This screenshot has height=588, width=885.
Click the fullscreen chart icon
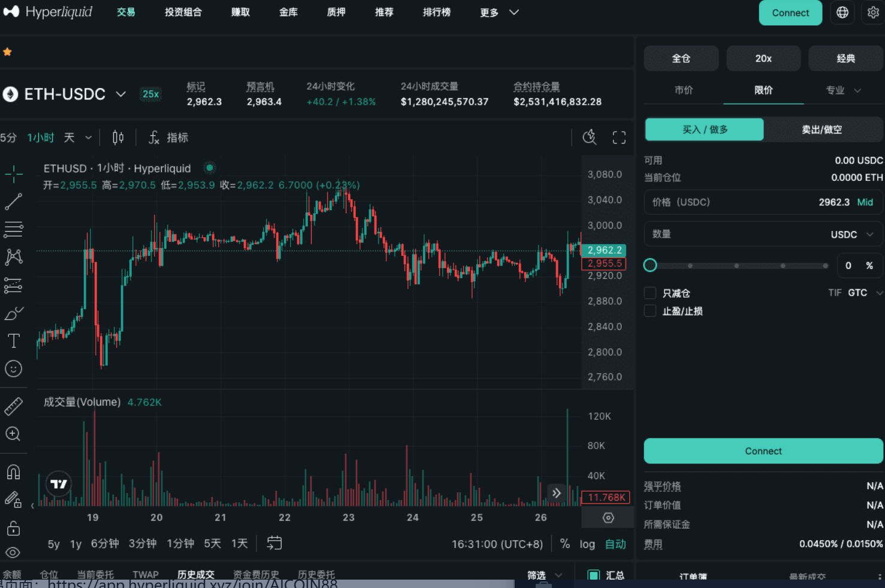(x=619, y=138)
